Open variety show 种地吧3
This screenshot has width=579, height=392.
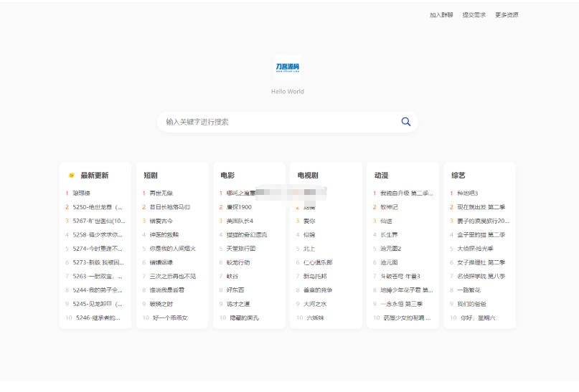tap(467, 193)
